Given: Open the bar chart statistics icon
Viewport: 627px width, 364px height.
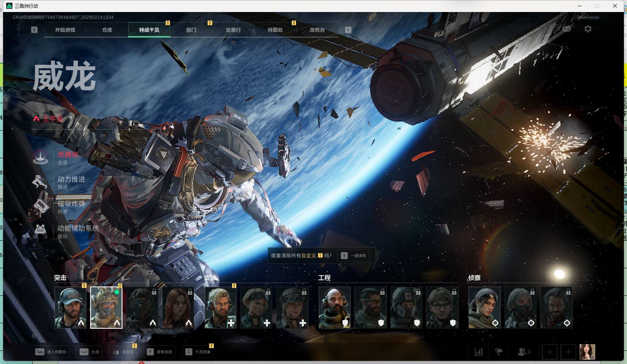Looking at the screenshot, I should point(479,352).
